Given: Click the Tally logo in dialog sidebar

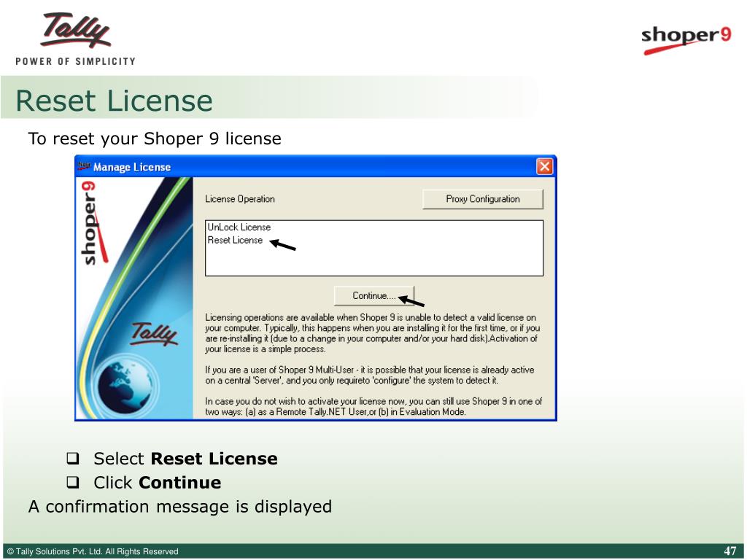Looking at the screenshot, I should tap(154, 333).
